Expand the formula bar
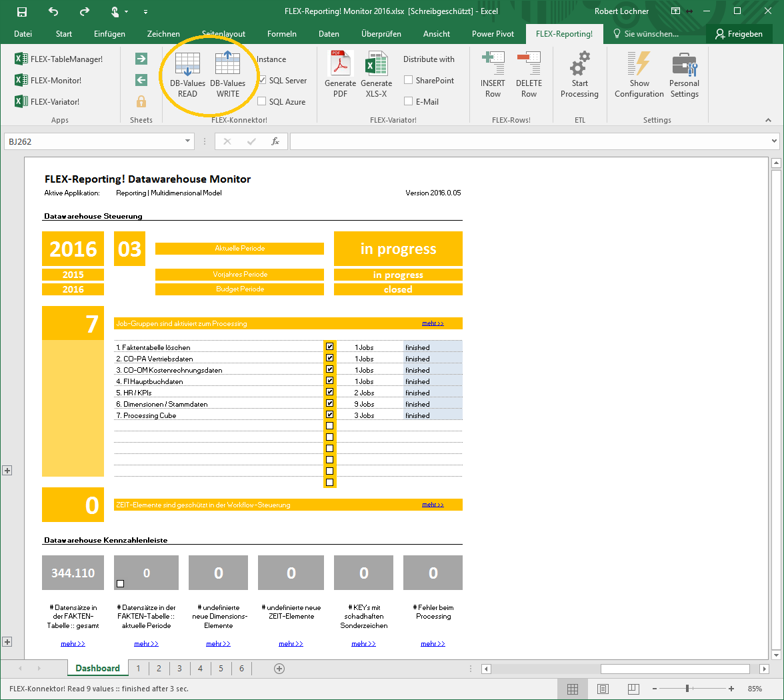 (773, 141)
